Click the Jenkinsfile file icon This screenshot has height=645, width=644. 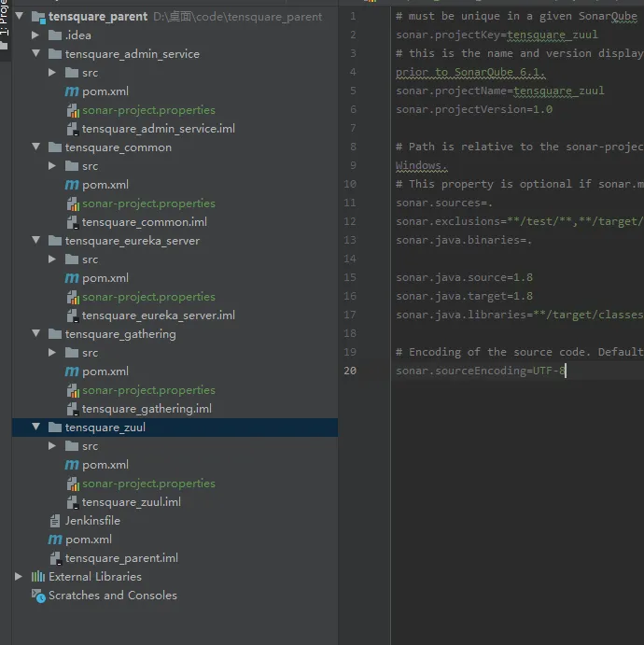(x=55, y=521)
